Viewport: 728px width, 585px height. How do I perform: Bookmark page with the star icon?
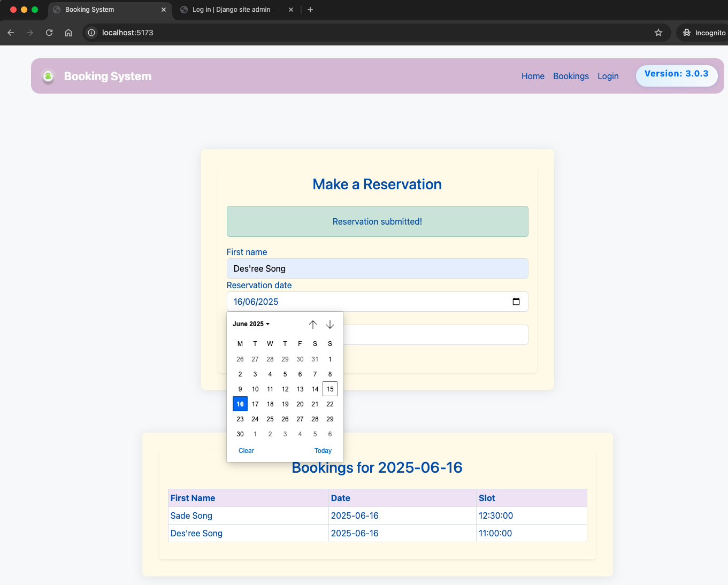[x=658, y=33]
